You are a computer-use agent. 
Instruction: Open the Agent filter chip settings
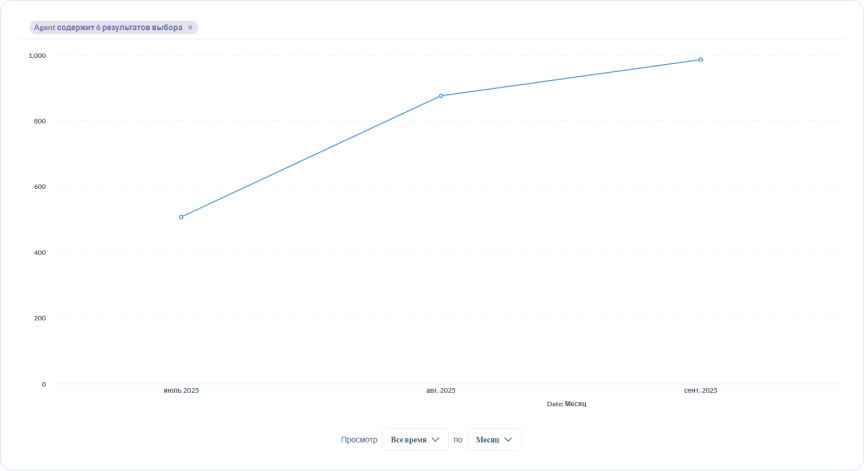(x=108, y=28)
